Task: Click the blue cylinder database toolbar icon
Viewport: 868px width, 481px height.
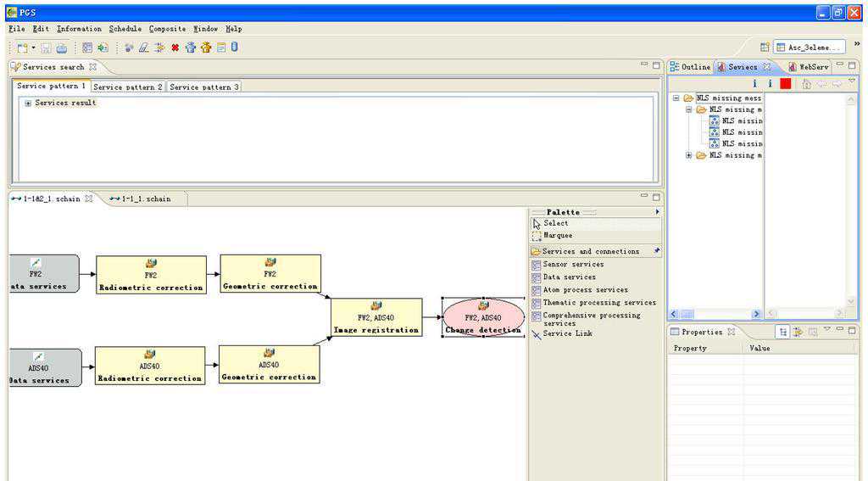Action: (x=234, y=48)
